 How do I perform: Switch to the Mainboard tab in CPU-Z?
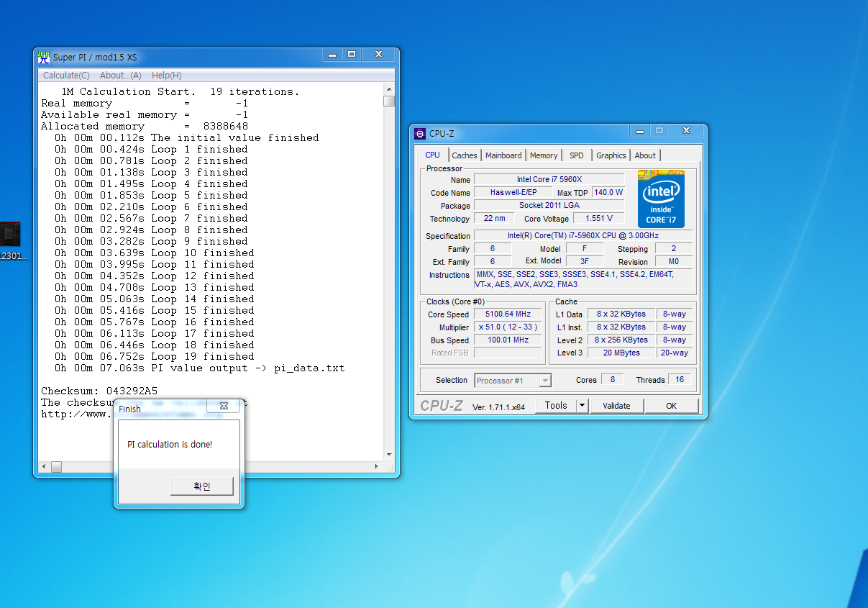point(503,155)
